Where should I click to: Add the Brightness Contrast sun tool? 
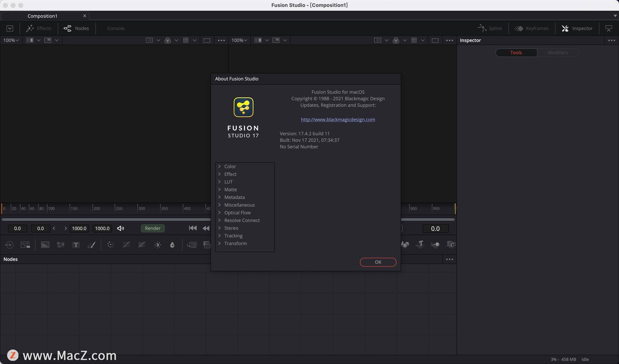pyautogui.click(x=158, y=245)
